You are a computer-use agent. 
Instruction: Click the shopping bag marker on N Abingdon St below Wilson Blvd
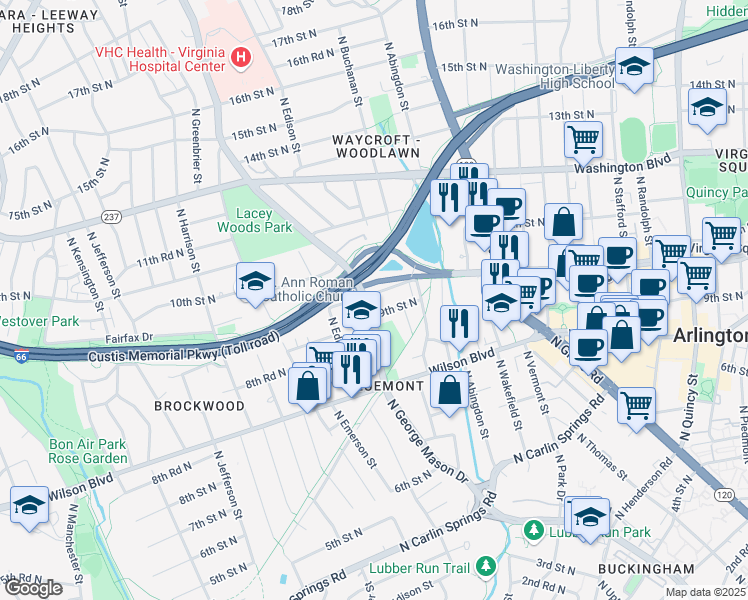coord(449,394)
